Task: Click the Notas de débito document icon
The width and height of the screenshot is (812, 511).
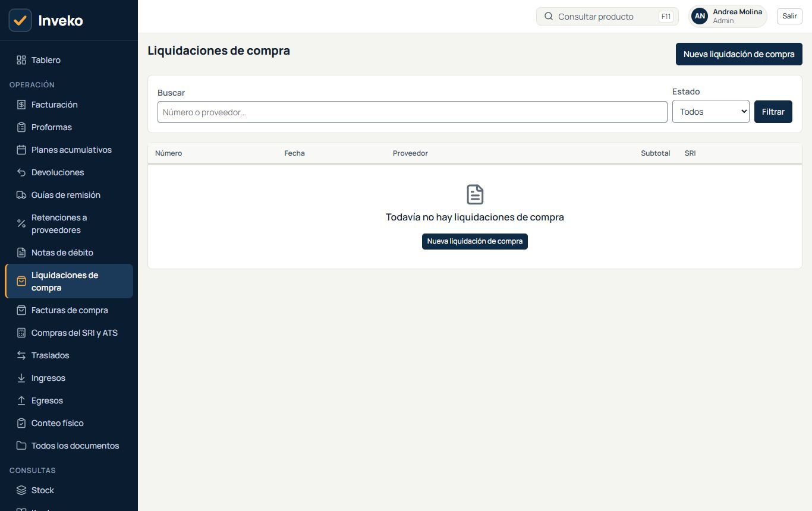Action: point(21,253)
